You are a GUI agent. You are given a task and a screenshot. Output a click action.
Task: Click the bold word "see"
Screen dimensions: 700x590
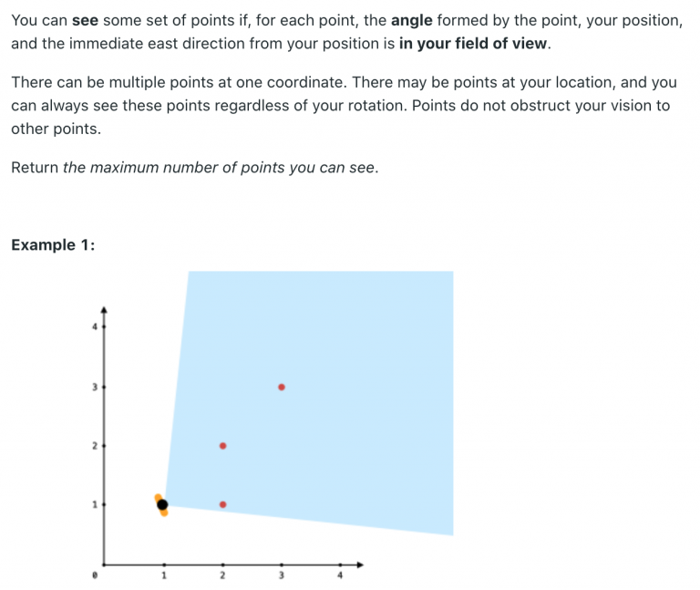pyautogui.click(x=84, y=20)
